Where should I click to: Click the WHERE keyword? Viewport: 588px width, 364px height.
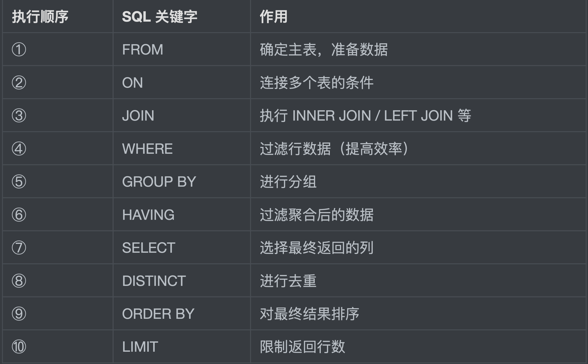147,149
